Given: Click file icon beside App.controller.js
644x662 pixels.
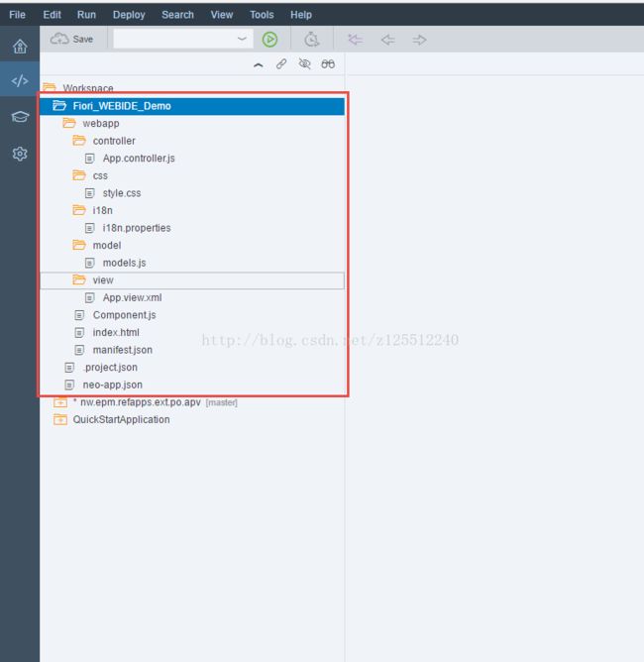Looking at the screenshot, I should [x=89, y=159].
